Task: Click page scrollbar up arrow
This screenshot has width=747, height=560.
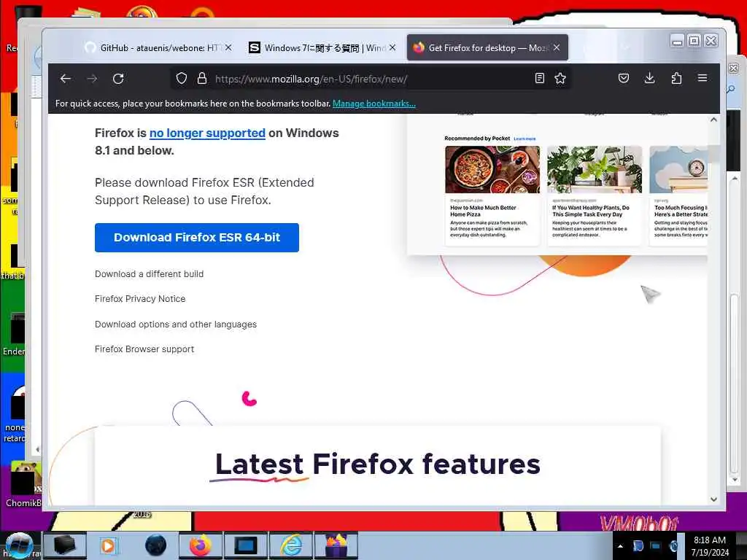Action: click(713, 120)
